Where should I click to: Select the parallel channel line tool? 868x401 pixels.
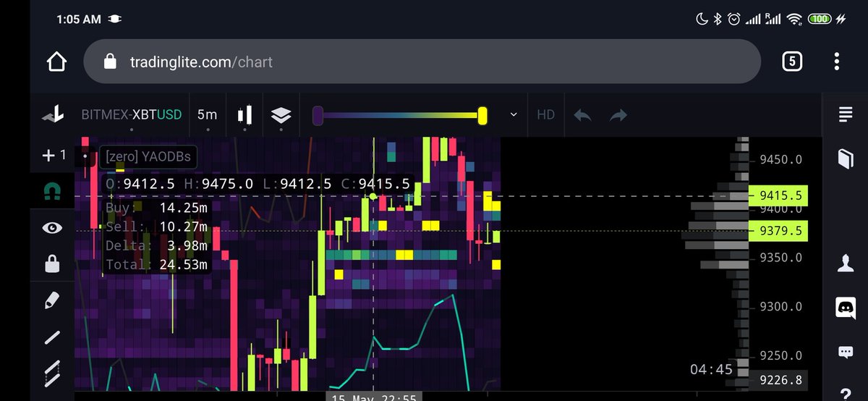pos(52,373)
